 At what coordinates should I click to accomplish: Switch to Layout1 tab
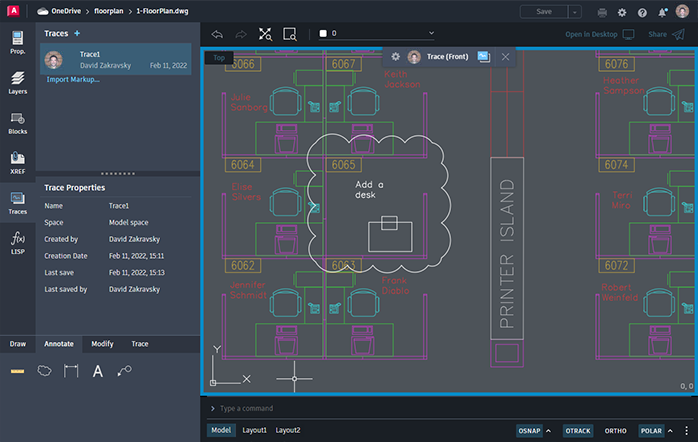coord(254,430)
